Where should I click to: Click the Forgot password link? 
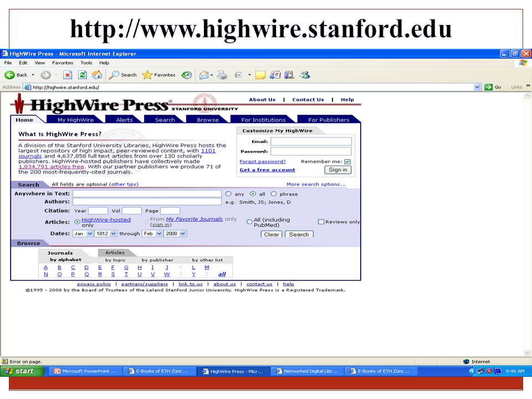[x=263, y=162]
